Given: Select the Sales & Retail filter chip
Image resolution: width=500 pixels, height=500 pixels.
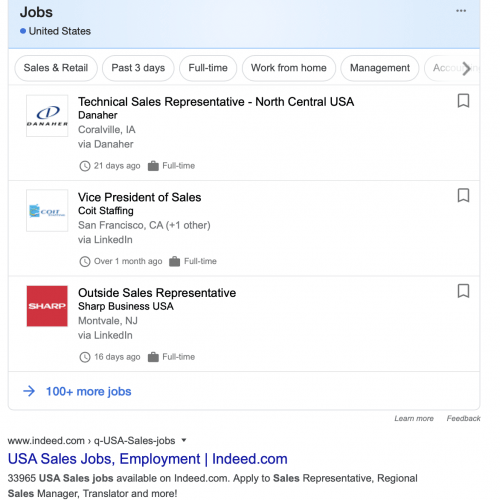Looking at the screenshot, I should point(56,68).
